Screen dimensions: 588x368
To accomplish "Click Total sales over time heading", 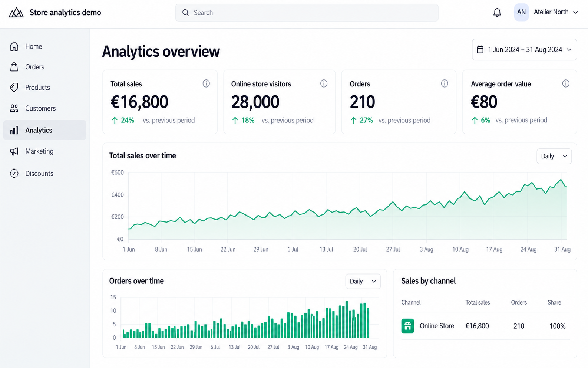I will pyautogui.click(x=142, y=155).
